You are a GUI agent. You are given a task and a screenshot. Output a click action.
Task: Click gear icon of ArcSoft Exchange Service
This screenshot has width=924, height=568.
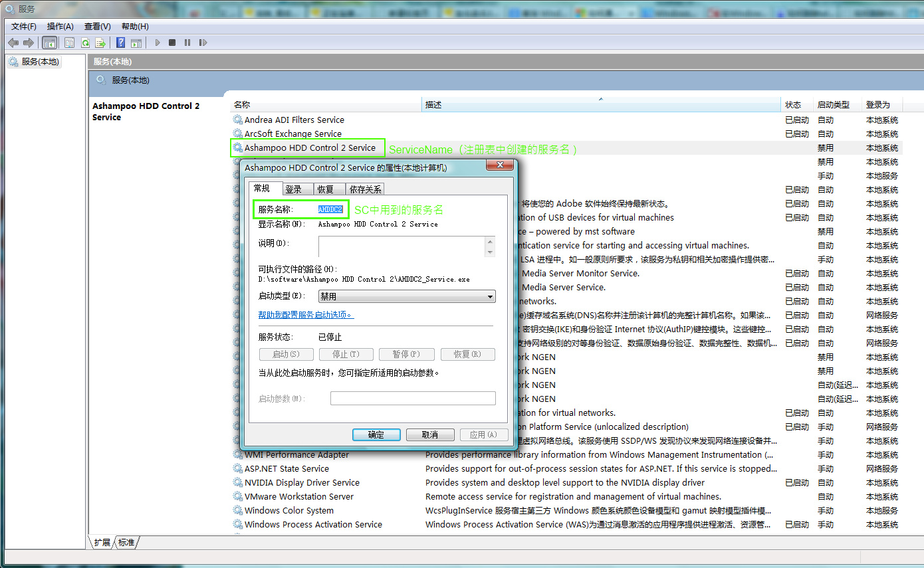[238, 134]
